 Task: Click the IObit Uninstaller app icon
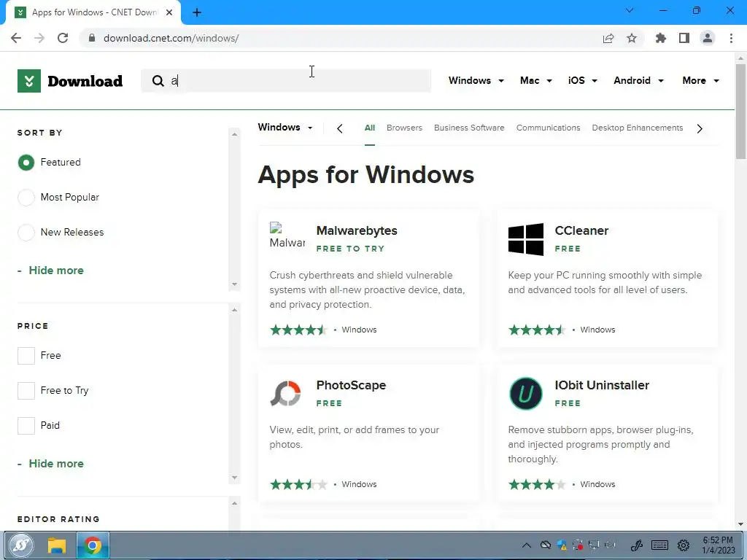coord(526,394)
